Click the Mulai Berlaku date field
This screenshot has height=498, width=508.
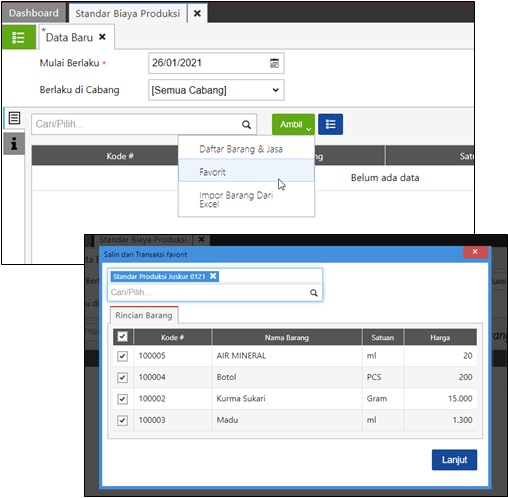point(216,63)
